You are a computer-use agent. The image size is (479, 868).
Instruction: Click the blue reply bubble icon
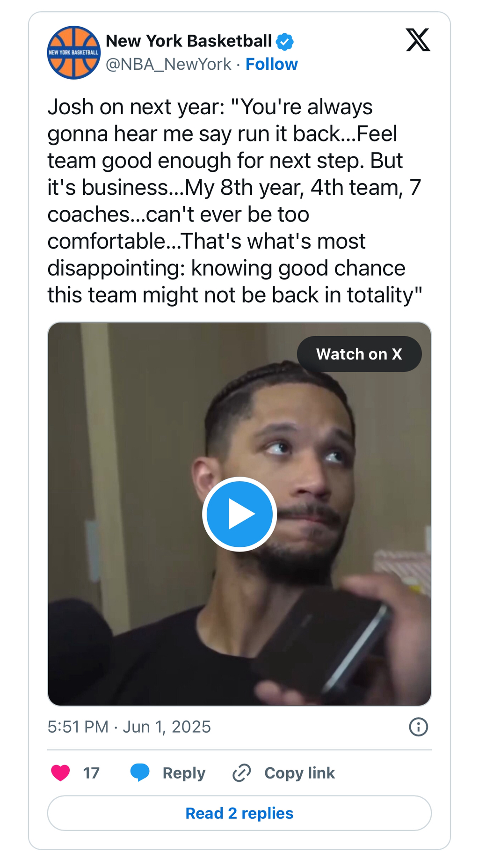coord(140,773)
